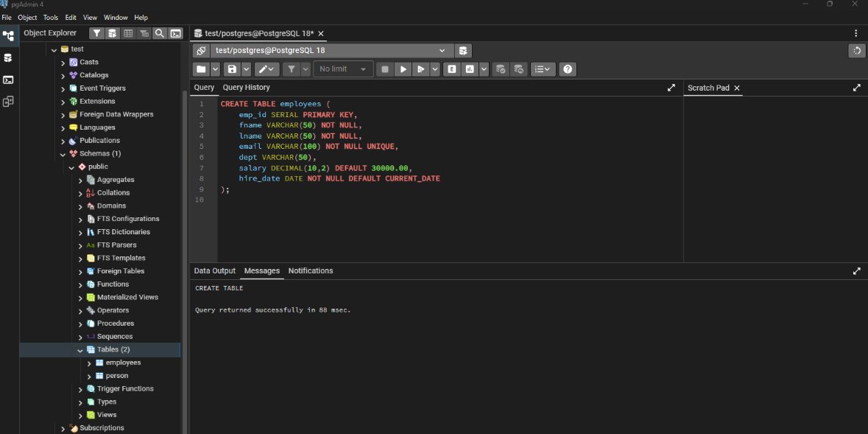The height and width of the screenshot is (434, 868).
Task: Click the Commit transaction button
Action: (x=501, y=69)
